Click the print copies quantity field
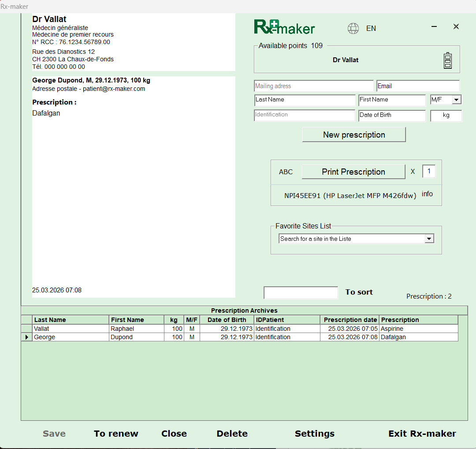Image resolution: width=476 pixels, height=449 pixels. pos(428,171)
